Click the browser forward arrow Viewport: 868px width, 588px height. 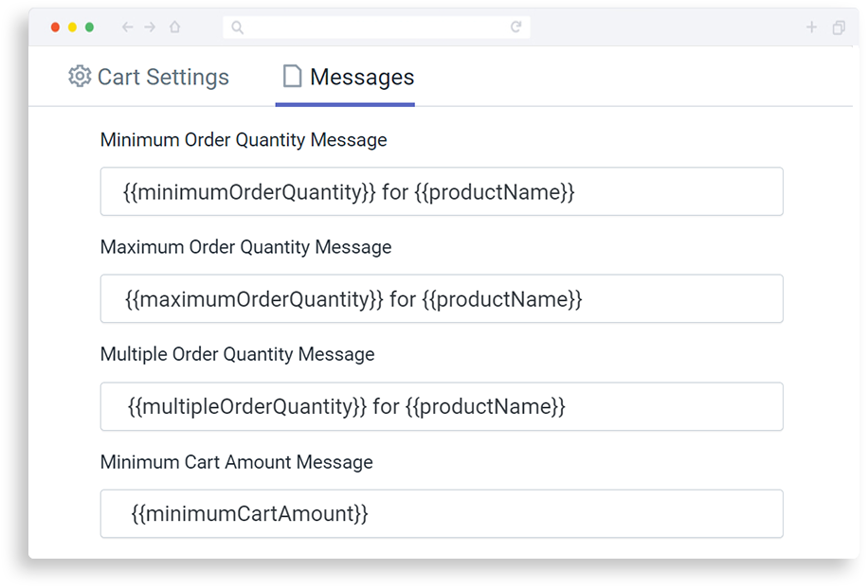click(x=150, y=27)
